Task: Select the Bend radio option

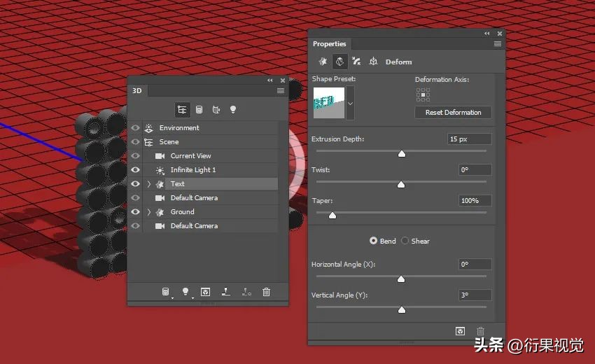Action: tap(373, 241)
